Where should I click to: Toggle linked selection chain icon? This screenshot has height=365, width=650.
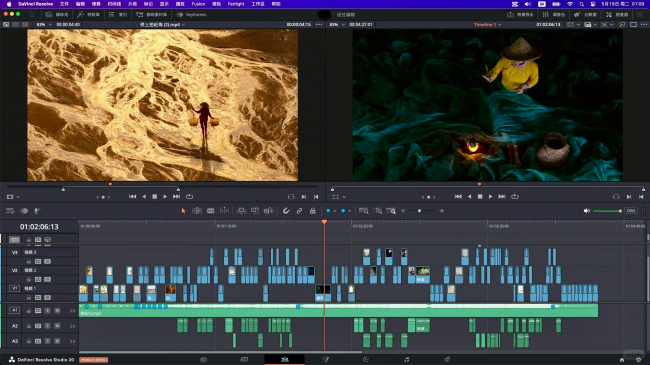pos(299,211)
